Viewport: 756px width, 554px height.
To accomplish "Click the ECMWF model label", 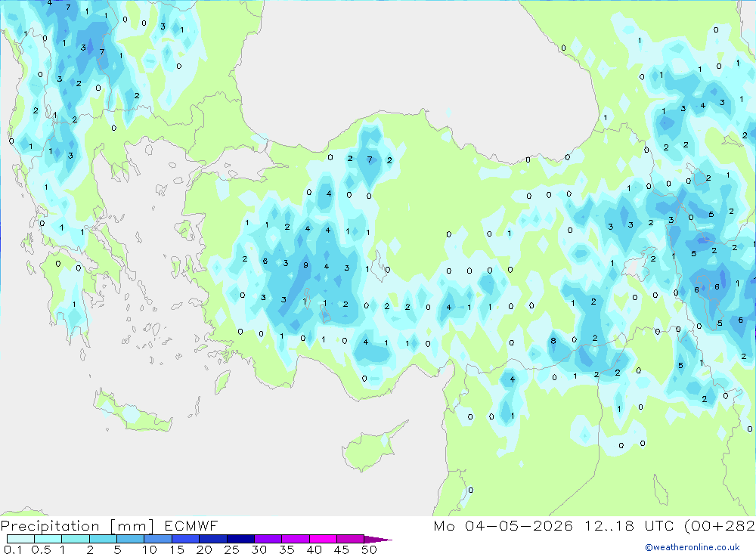I will [x=191, y=525].
